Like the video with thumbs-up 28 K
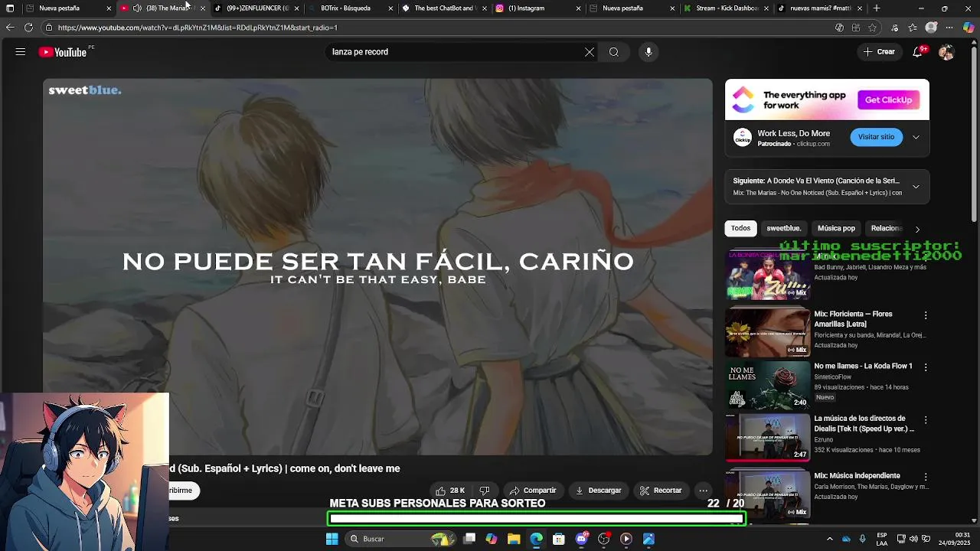Image resolution: width=980 pixels, height=551 pixels. click(x=450, y=491)
